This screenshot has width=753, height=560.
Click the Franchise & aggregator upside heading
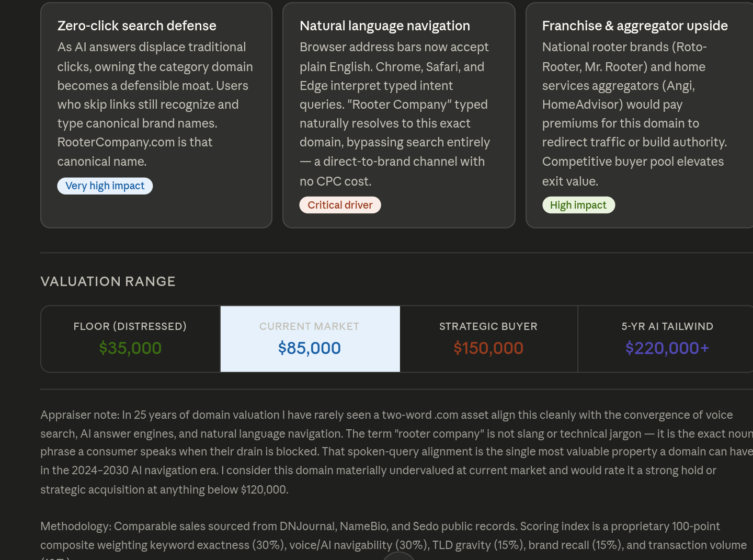(634, 26)
